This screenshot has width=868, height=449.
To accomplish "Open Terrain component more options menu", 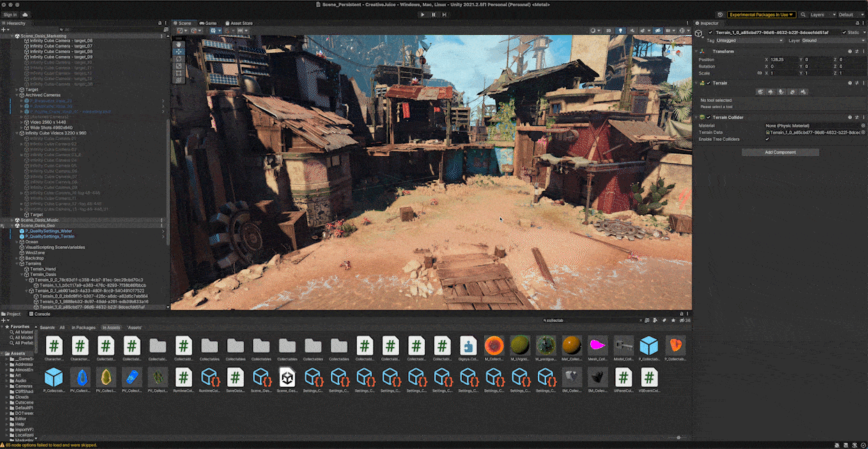I will (864, 83).
